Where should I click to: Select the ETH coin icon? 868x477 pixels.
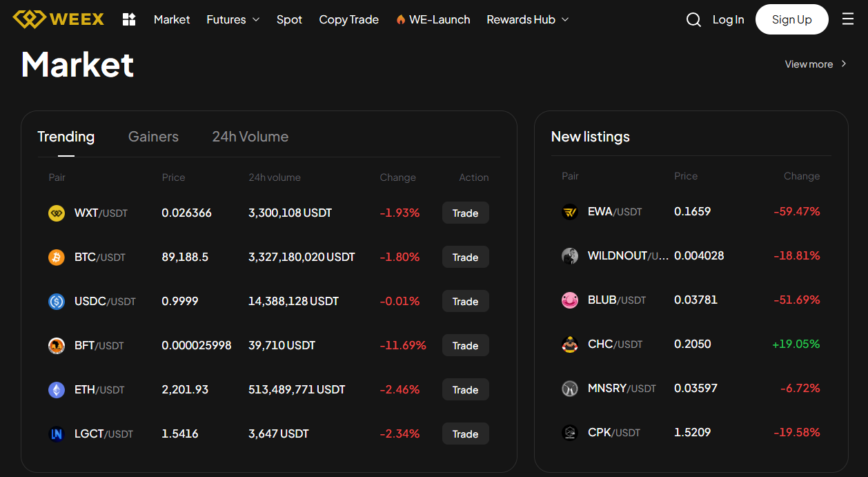pos(56,389)
